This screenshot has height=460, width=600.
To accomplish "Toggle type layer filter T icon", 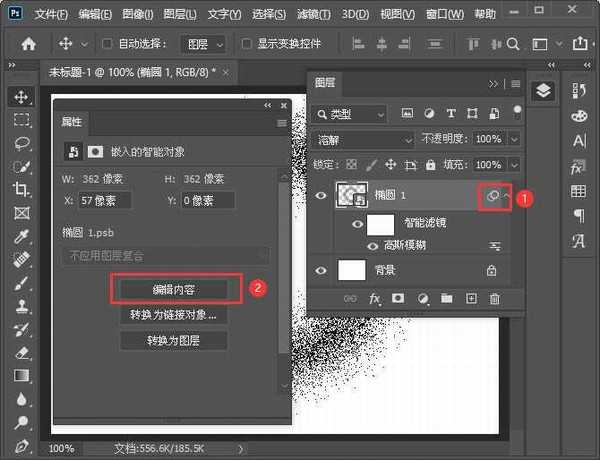I will pos(451,113).
